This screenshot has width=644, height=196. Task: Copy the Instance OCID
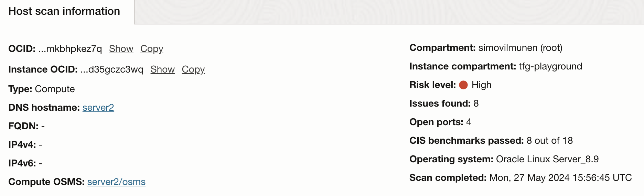(193, 69)
